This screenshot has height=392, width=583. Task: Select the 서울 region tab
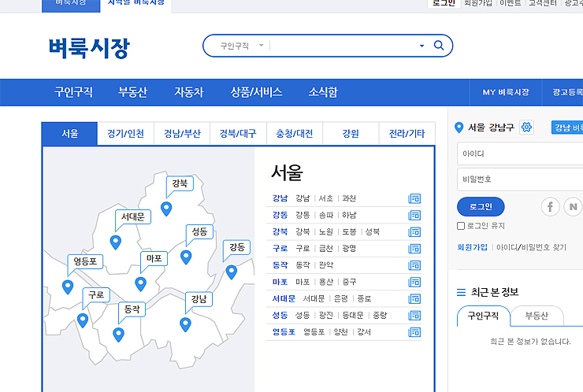click(x=69, y=133)
